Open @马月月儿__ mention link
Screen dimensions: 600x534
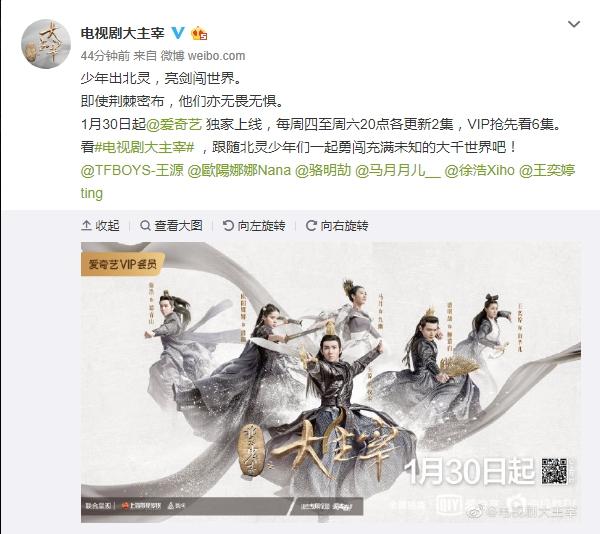point(398,170)
